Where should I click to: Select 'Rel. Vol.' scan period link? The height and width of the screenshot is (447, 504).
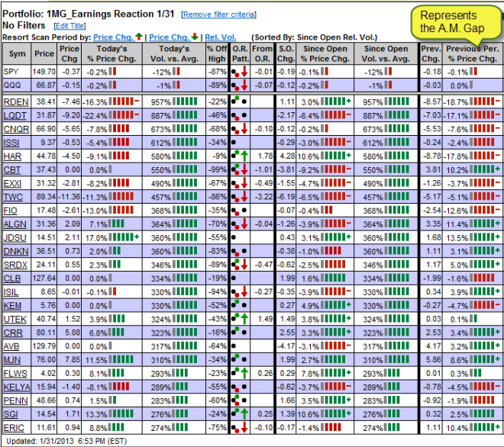tap(222, 37)
